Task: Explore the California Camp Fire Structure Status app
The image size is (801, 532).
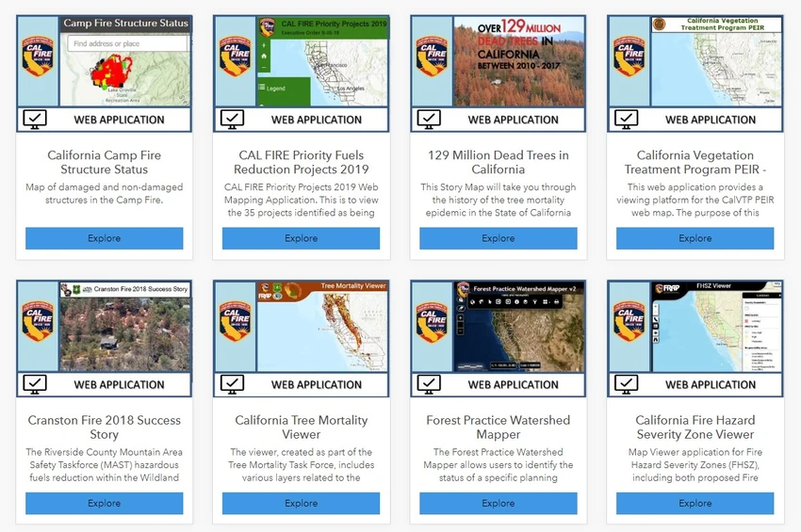Action: coord(105,238)
